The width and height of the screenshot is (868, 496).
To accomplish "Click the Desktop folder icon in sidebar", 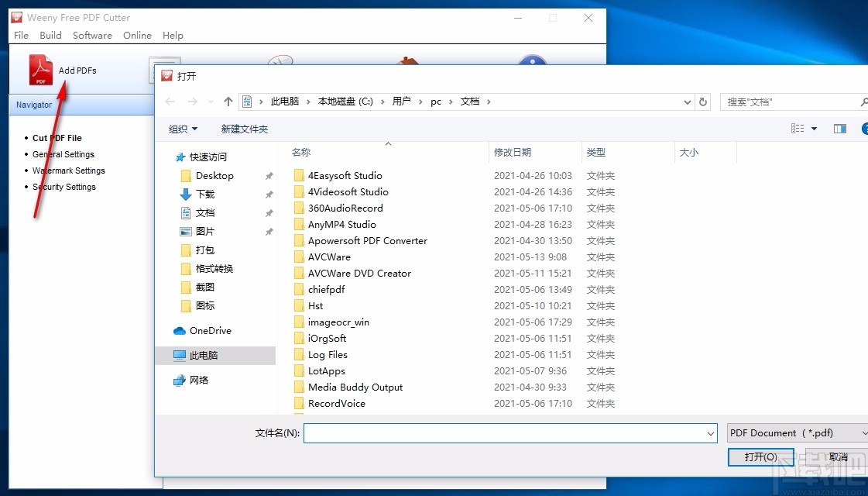I will [x=187, y=176].
